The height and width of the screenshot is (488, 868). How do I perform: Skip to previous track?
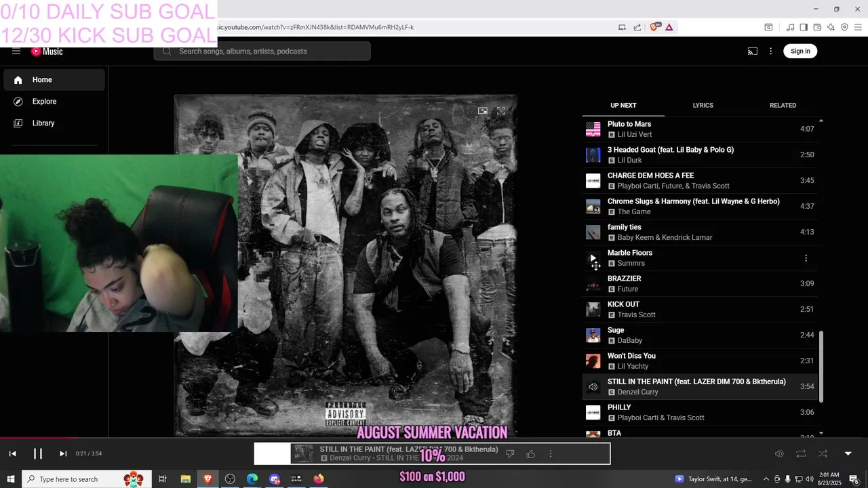[x=13, y=453]
